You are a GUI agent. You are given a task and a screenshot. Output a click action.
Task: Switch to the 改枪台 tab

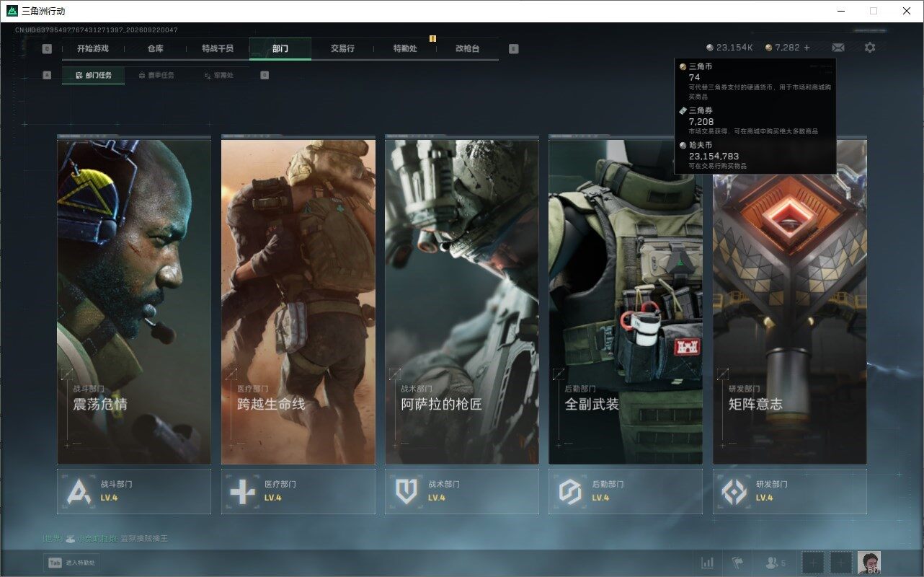tap(467, 48)
